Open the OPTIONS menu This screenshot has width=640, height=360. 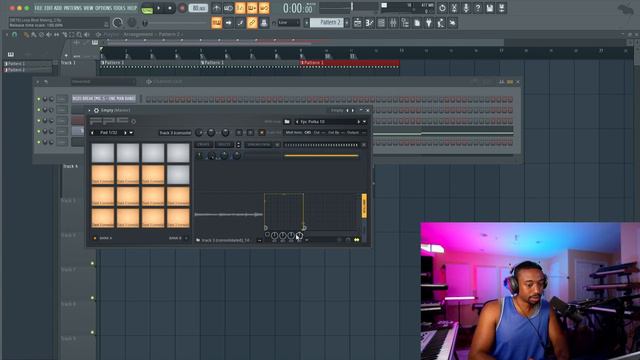104,8
